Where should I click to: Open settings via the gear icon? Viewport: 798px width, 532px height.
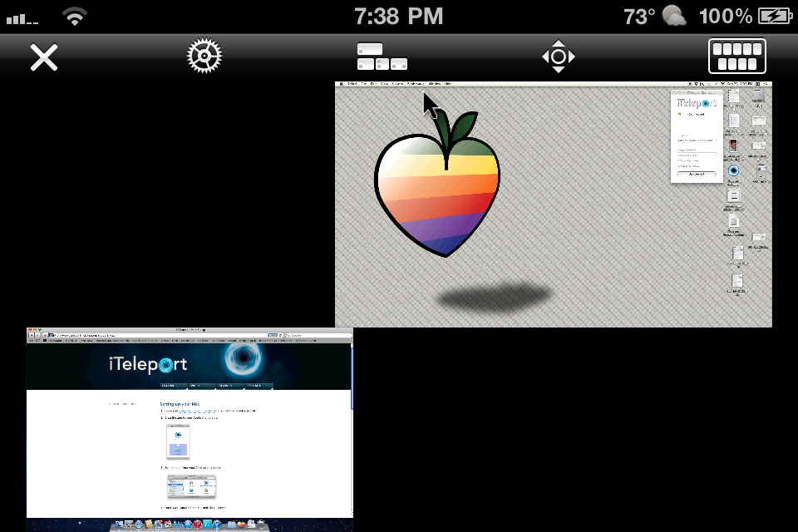pos(204,57)
